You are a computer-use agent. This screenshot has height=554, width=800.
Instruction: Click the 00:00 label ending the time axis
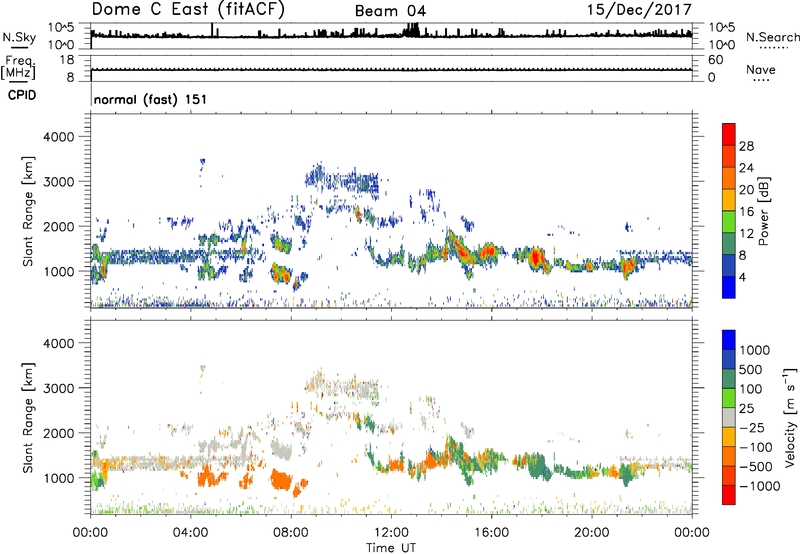pyautogui.click(x=691, y=533)
